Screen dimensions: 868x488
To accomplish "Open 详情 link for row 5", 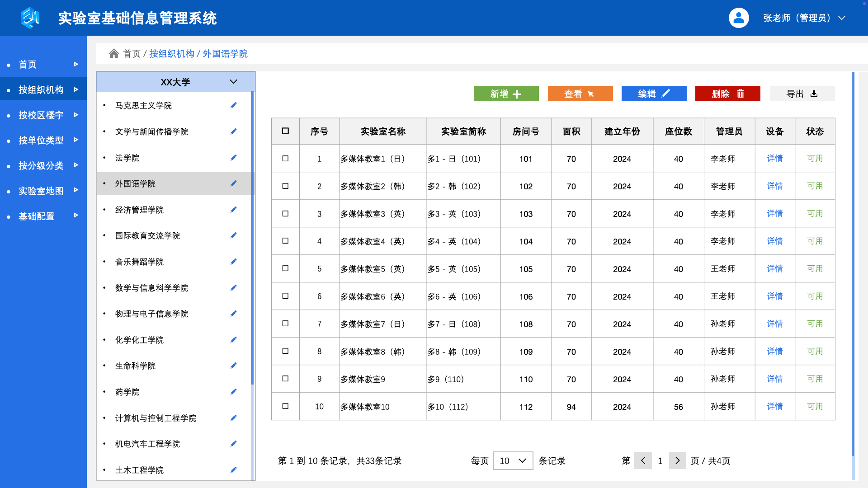I will click(774, 269).
